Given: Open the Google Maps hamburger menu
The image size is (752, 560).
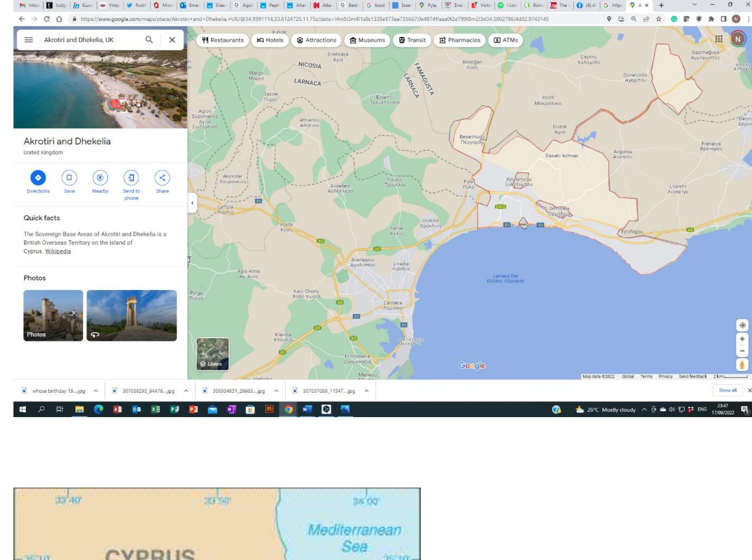Looking at the screenshot, I should point(29,40).
